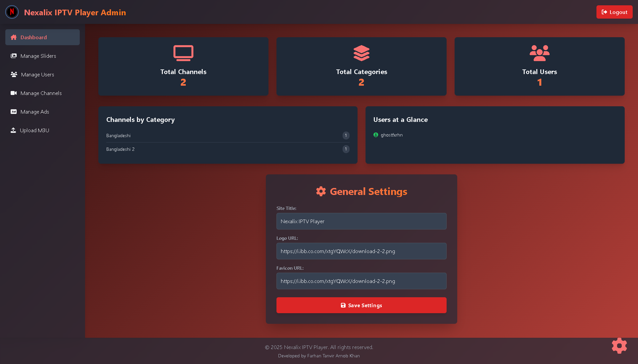Click the General Settings gear icon
The height and width of the screenshot is (364, 638).
click(321, 191)
